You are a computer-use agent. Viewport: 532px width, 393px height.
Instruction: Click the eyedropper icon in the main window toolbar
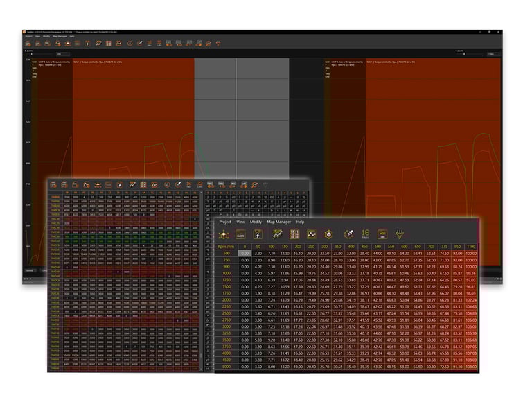pyautogui.click(x=139, y=44)
